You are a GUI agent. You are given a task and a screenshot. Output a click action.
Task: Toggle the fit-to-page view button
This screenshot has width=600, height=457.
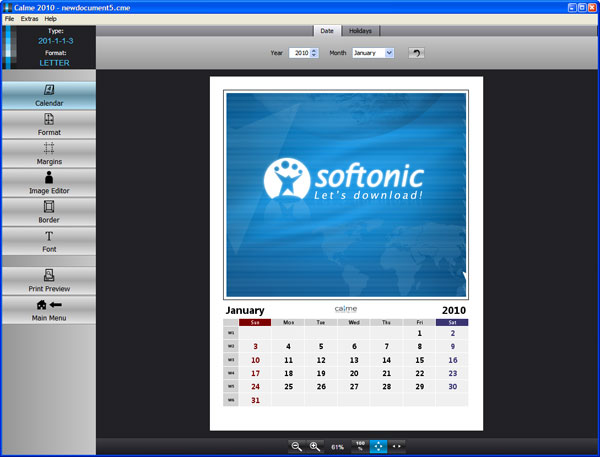point(379,446)
